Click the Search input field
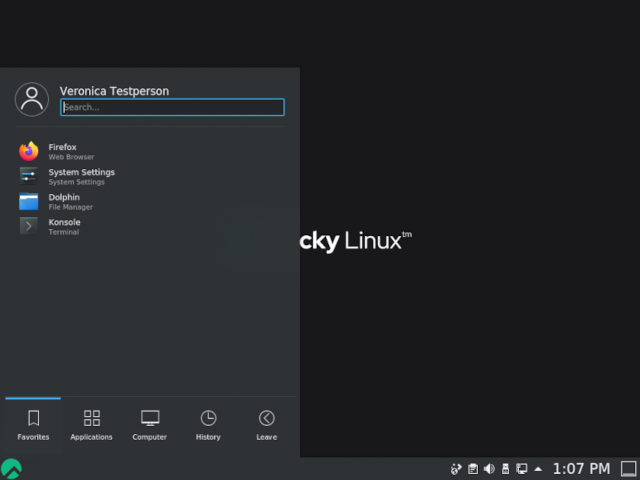The height and width of the screenshot is (480, 640). [x=172, y=107]
